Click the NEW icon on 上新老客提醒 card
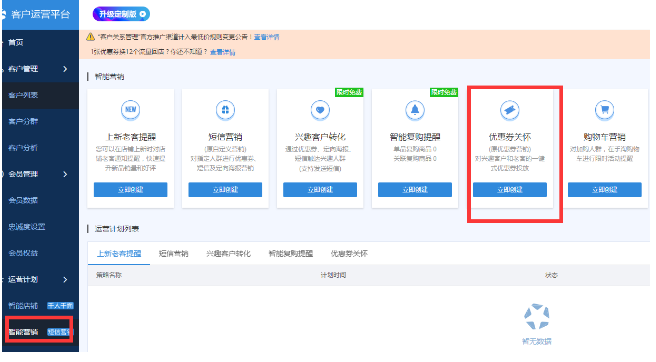Screen dimensions: 656x362 click(x=131, y=110)
